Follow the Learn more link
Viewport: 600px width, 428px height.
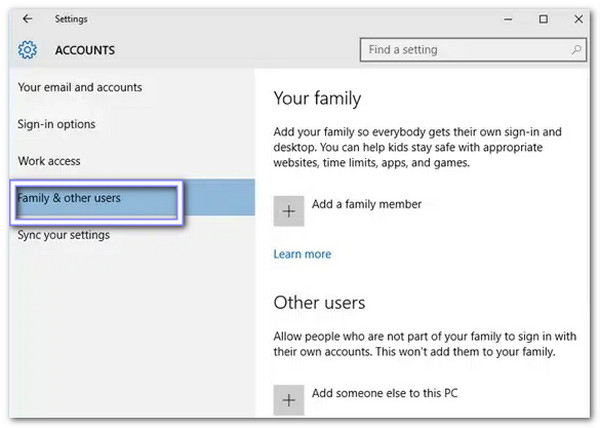(302, 254)
